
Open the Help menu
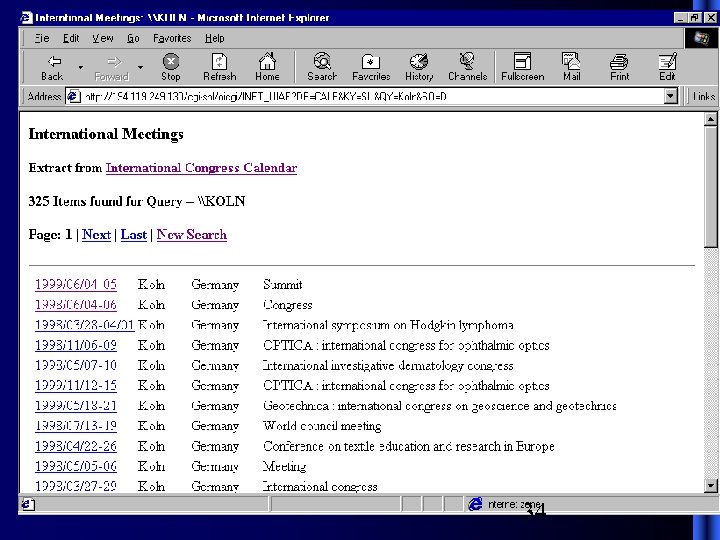(214, 38)
